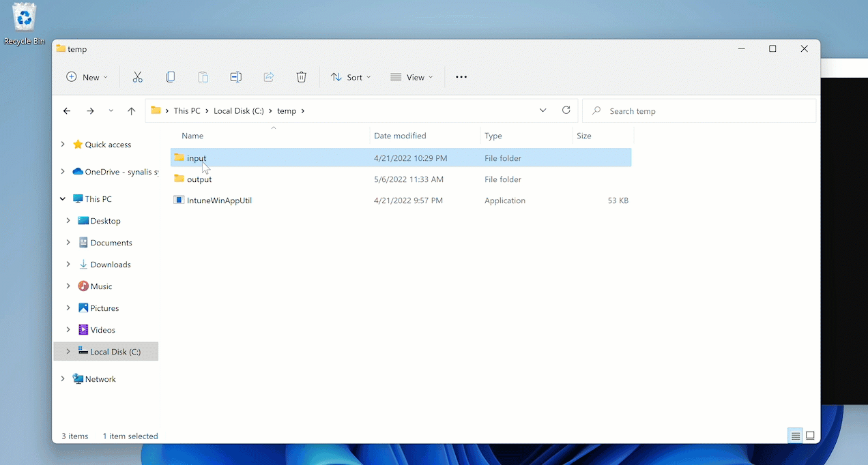The width and height of the screenshot is (868, 465).
Task: Open the Sort options dropdown
Action: point(350,76)
